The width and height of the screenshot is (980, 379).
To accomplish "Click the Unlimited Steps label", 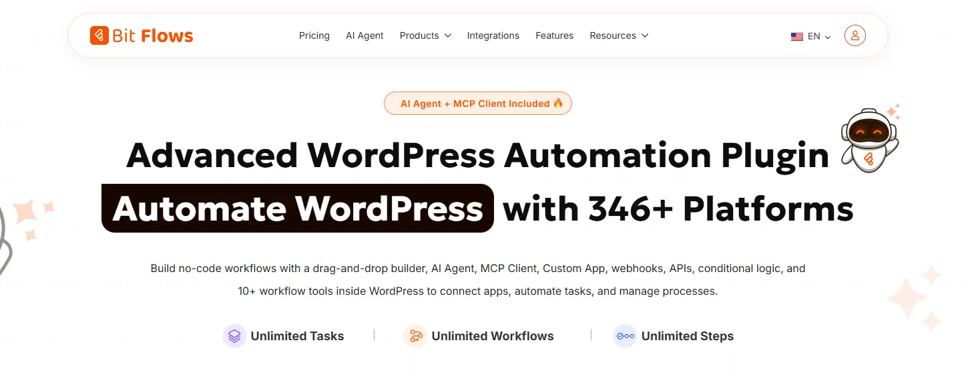I will pos(688,336).
